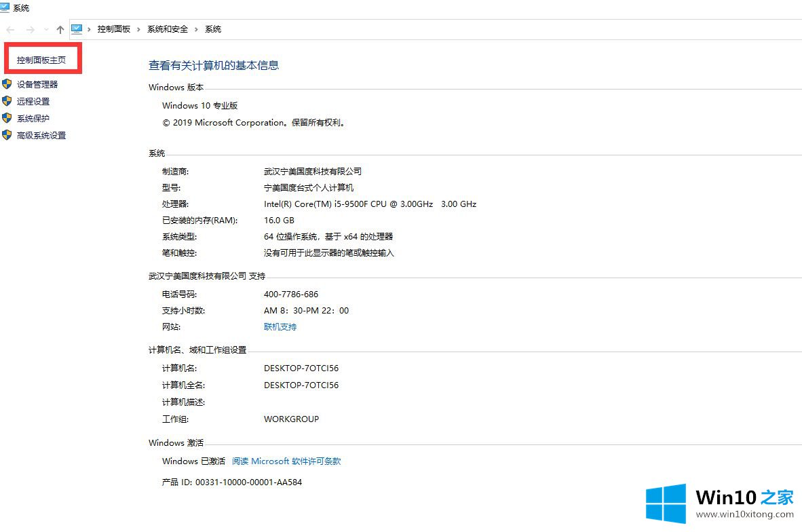The image size is (802, 532).
Task: Click manufacturer value 武汉宁美国度科技有限公司
Action: point(313,172)
